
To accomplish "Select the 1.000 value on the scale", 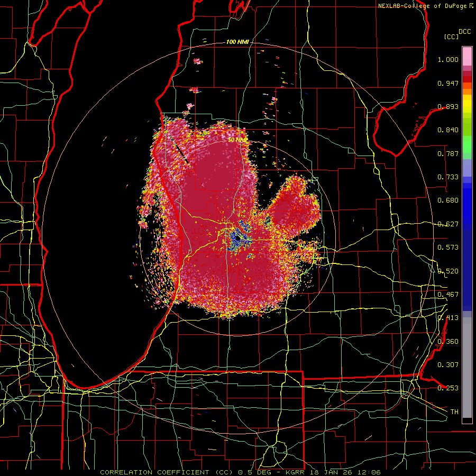I will click(448, 59).
